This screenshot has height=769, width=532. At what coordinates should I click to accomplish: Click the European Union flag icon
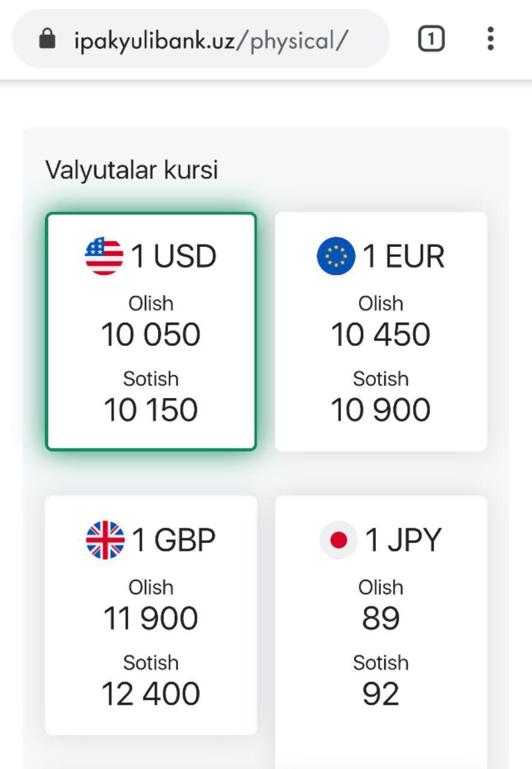336,257
